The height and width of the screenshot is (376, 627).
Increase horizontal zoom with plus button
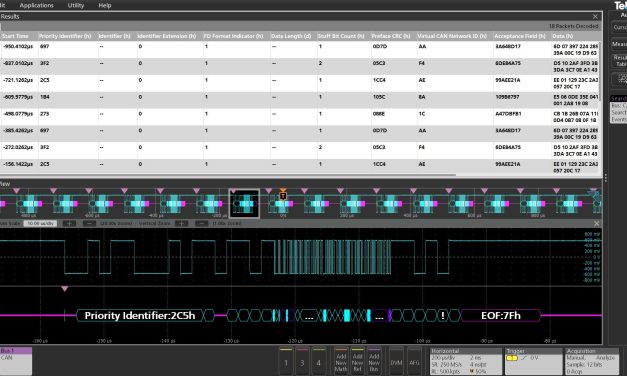(69, 223)
